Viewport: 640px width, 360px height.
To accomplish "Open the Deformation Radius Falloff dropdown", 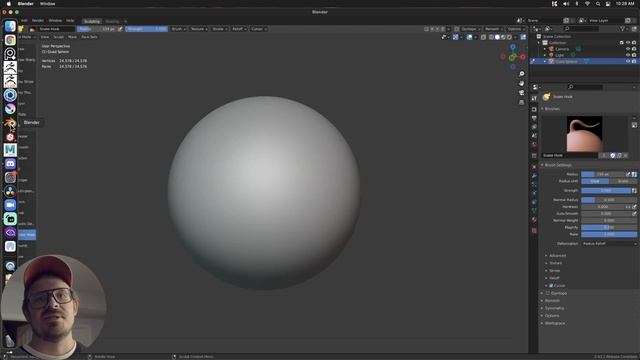I will (x=609, y=244).
